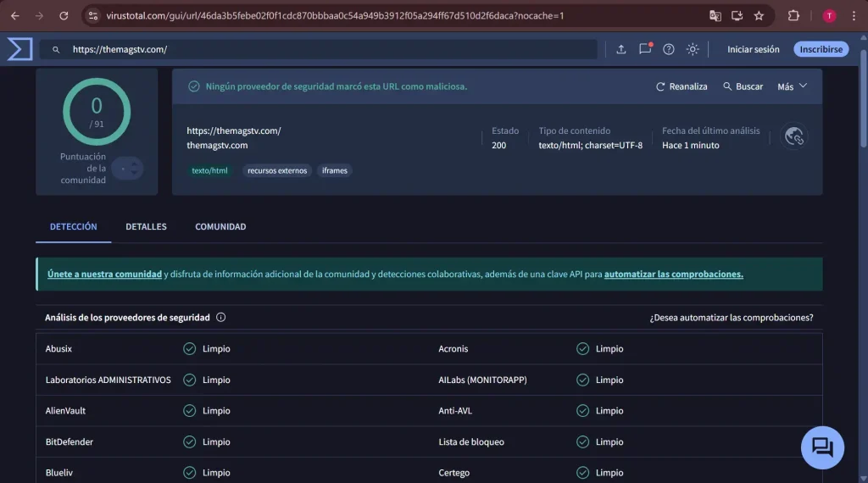Expand the Más dropdown

pos(793,86)
